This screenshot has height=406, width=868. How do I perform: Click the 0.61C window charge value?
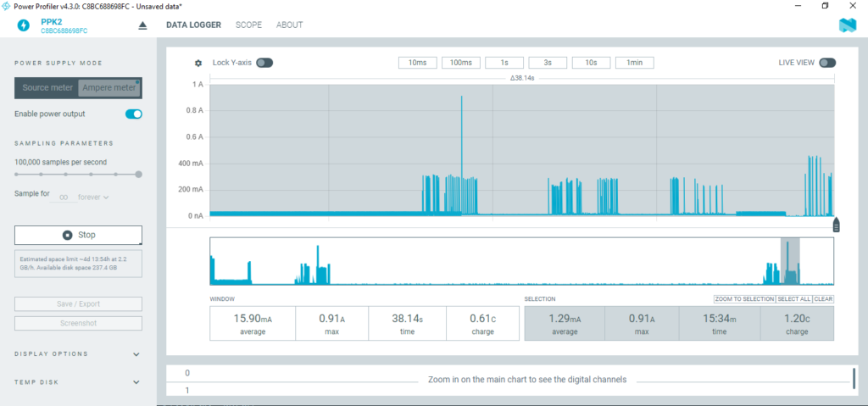(x=482, y=319)
